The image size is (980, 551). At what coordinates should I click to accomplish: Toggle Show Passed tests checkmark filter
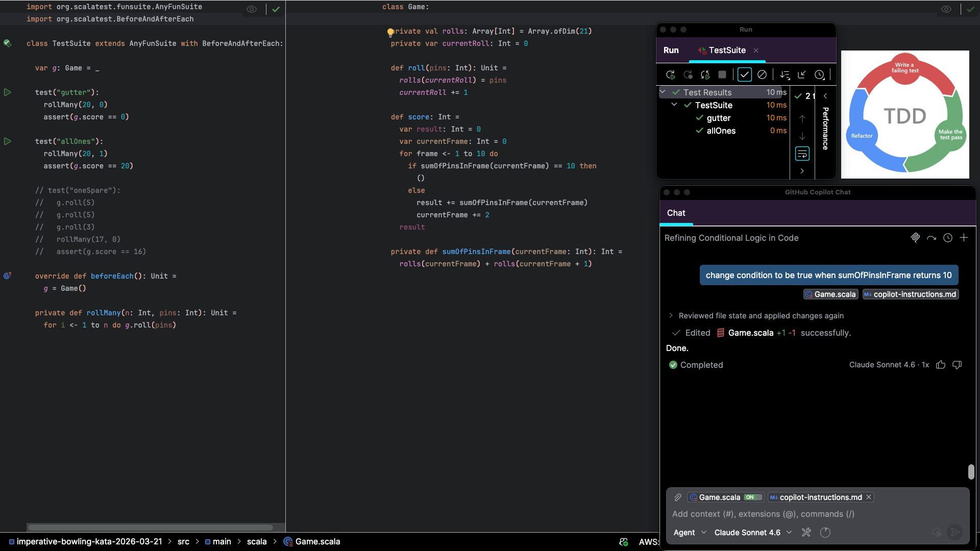(x=744, y=75)
